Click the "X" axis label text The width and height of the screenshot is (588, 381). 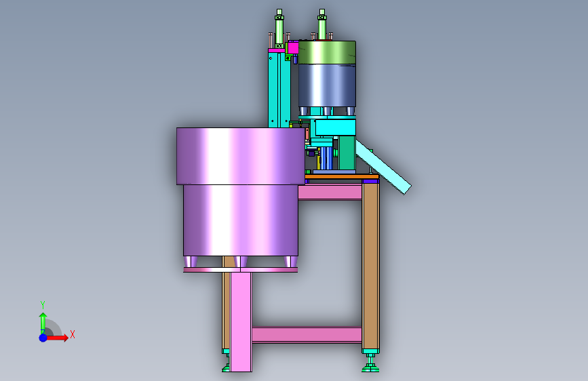(73, 334)
